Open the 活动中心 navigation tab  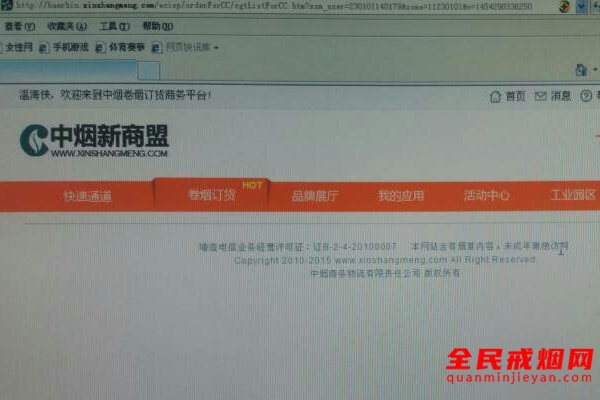487,196
